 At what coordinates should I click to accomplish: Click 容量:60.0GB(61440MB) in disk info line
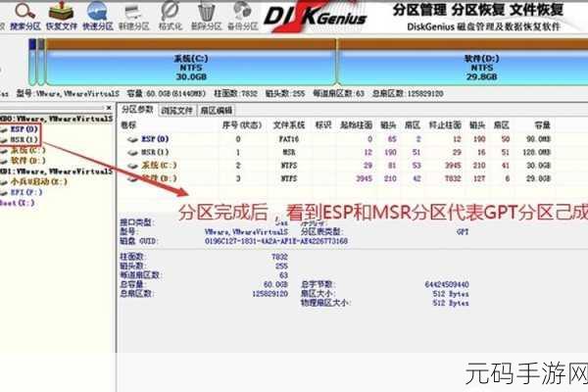tap(167, 93)
